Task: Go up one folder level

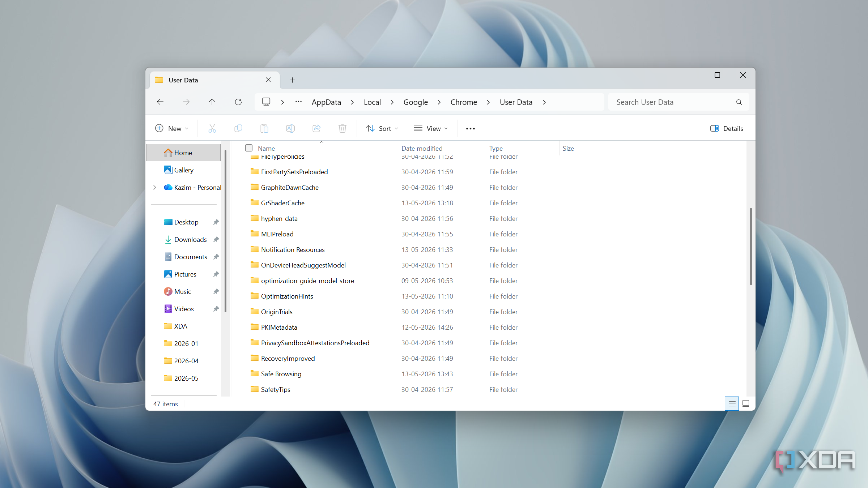Action: pyautogui.click(x=212, y=102)
